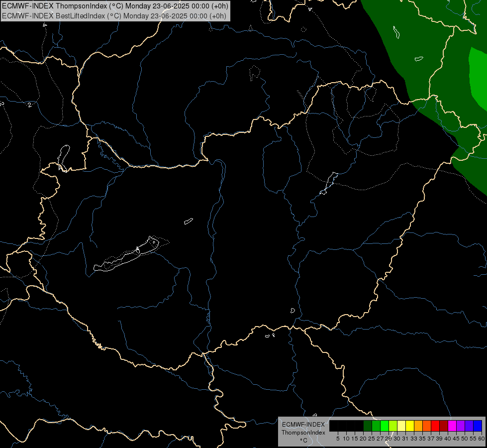Click the °C unit label in legend
This screenshot has height=448, width=487.
pyautogui.click(x=304, y=441)
